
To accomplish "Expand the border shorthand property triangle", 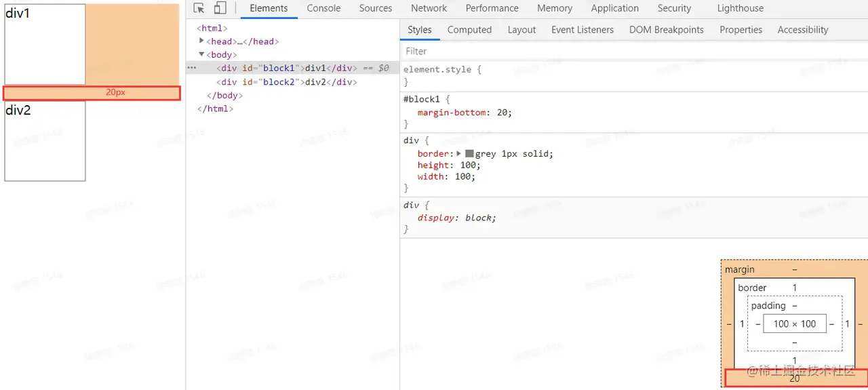I will [459, 154].
